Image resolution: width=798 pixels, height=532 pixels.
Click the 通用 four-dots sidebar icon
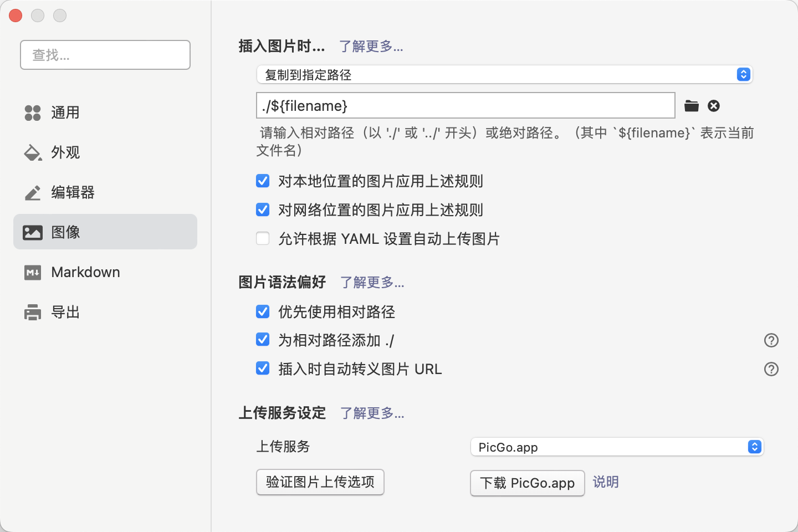point(33,112)
